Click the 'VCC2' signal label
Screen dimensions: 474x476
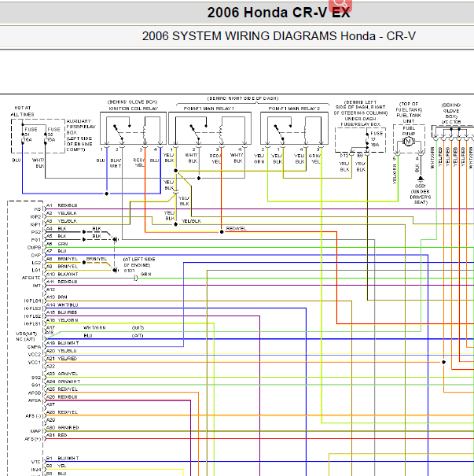(35, 355)
